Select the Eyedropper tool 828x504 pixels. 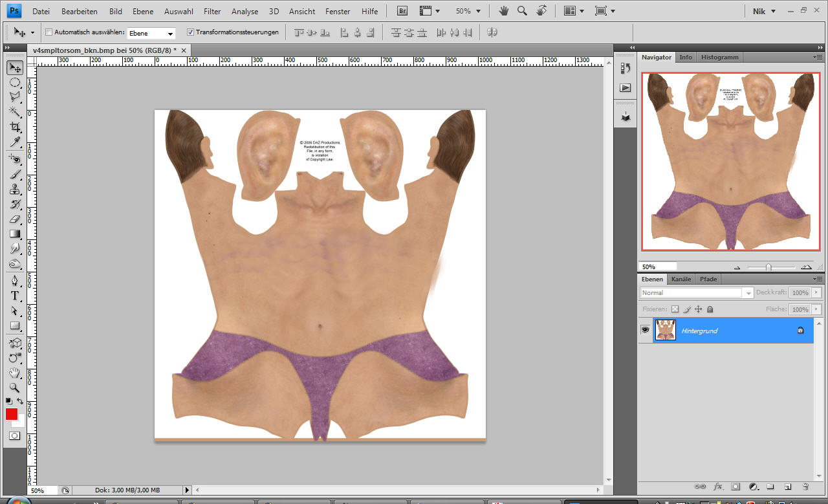[x=14, y=142]
